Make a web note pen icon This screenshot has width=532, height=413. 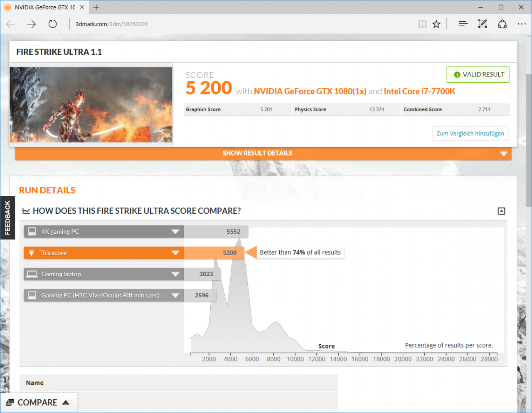click(483, 24)
